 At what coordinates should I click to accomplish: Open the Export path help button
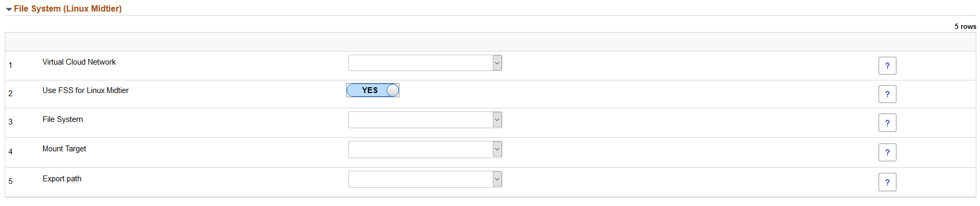pyautogui.click(x=887, y=182)
